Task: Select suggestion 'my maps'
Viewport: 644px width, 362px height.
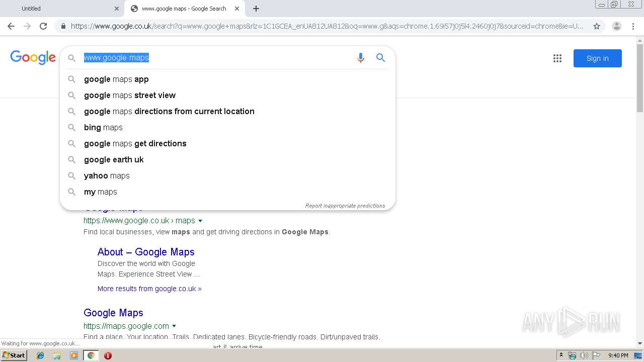Action: point(227,192)
